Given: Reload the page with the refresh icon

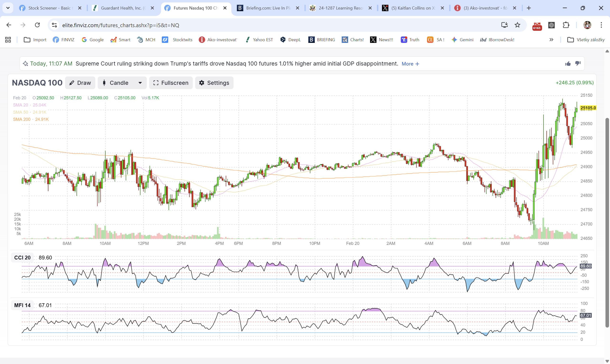Looking at the screenshot, I should point(37,25).
